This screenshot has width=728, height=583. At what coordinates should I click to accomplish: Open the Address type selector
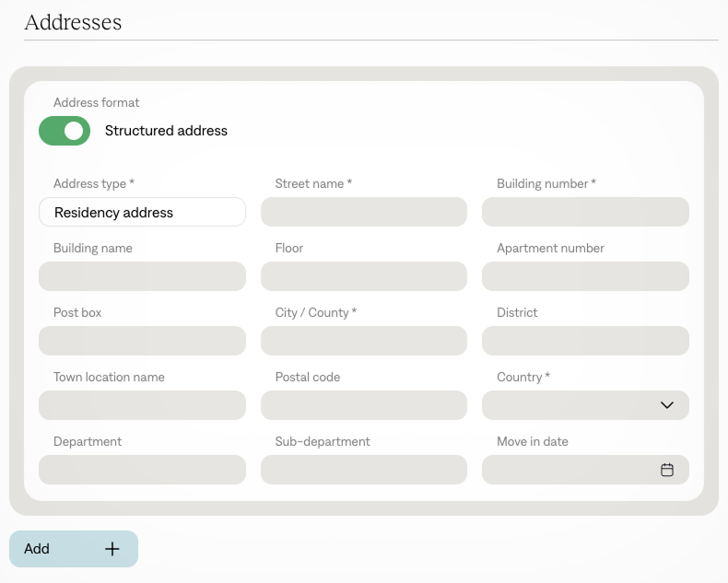click(142, 212)
